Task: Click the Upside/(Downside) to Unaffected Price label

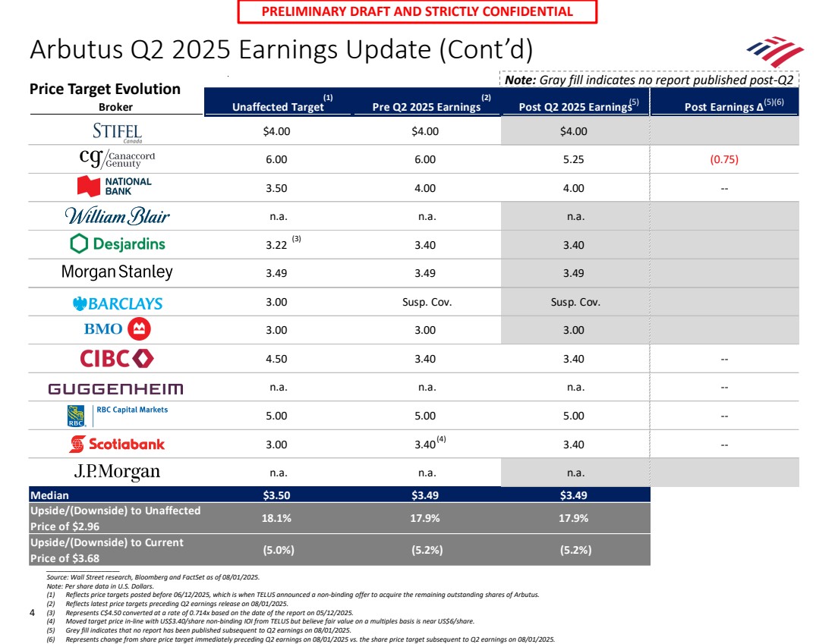Action: pyautogui.click(x=115, y=518)
